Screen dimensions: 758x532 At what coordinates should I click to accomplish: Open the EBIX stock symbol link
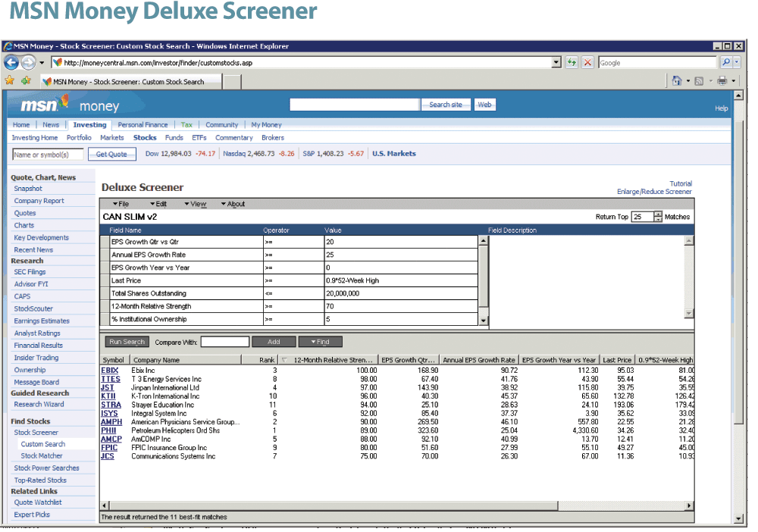tap(110, 371)
